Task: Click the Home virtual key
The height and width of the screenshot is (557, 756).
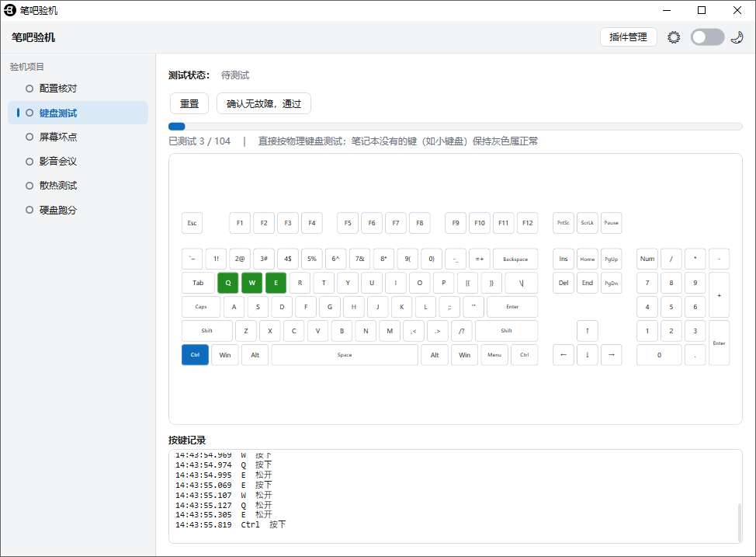Action: (x=588, y=259)
